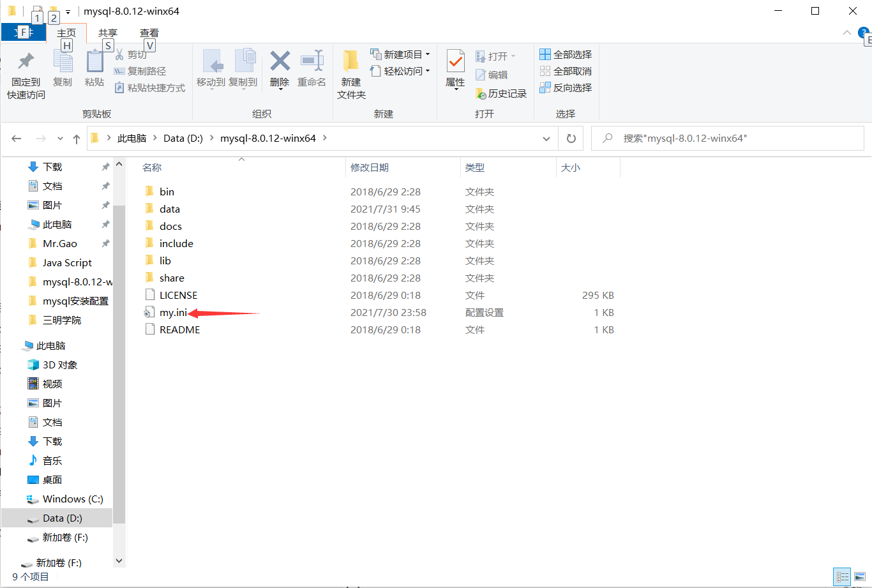Open Downloads pinned in quick access
This screenshot has width=872, height=588.
tap(52, 167)
